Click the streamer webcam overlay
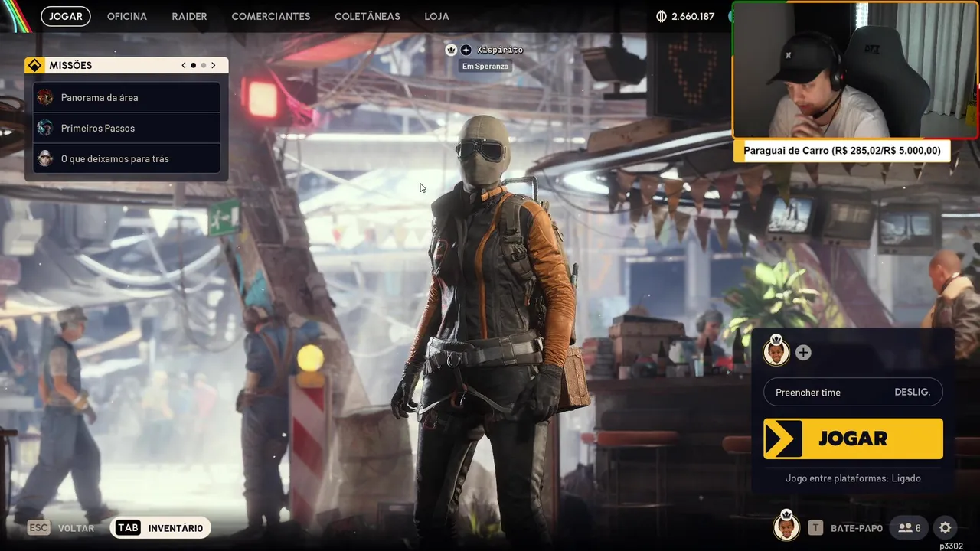This screenshot has width=980, height=551. (855, 70)
